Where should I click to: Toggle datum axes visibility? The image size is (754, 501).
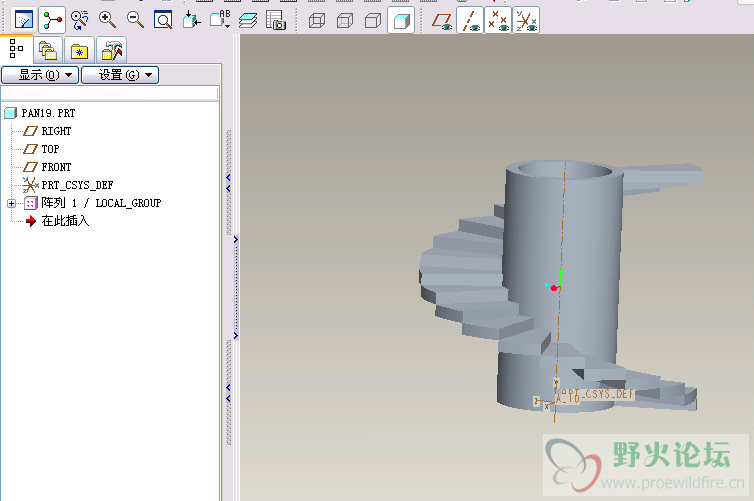pos(470,21)
